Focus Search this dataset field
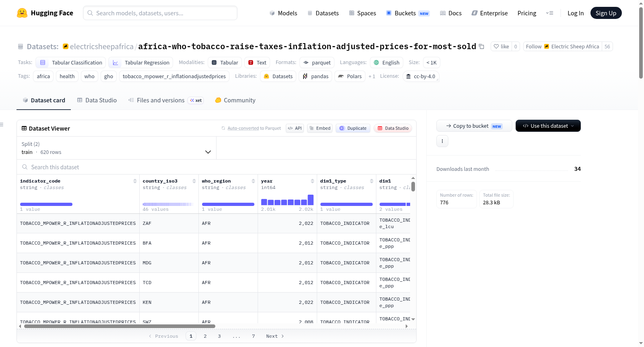 (x=217, y=167)
